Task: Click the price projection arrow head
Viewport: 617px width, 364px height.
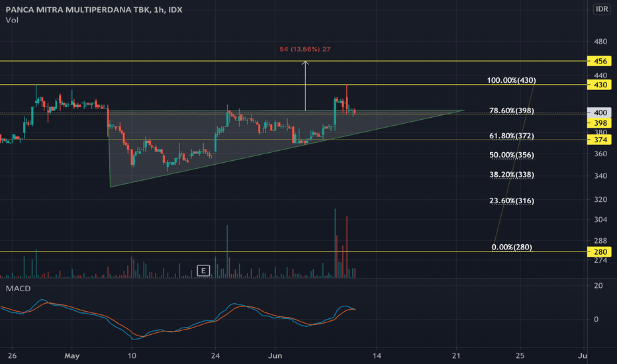Action: point(305,63)
